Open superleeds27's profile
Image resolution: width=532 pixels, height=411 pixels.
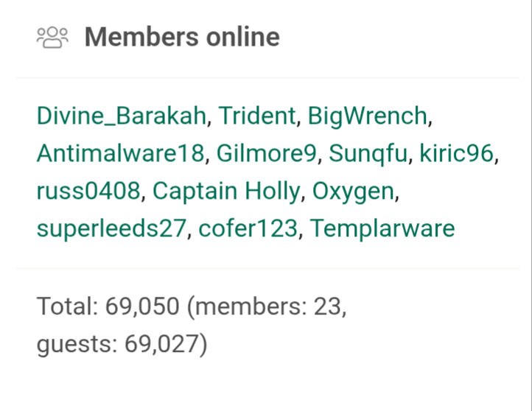[x=111, y=229]
